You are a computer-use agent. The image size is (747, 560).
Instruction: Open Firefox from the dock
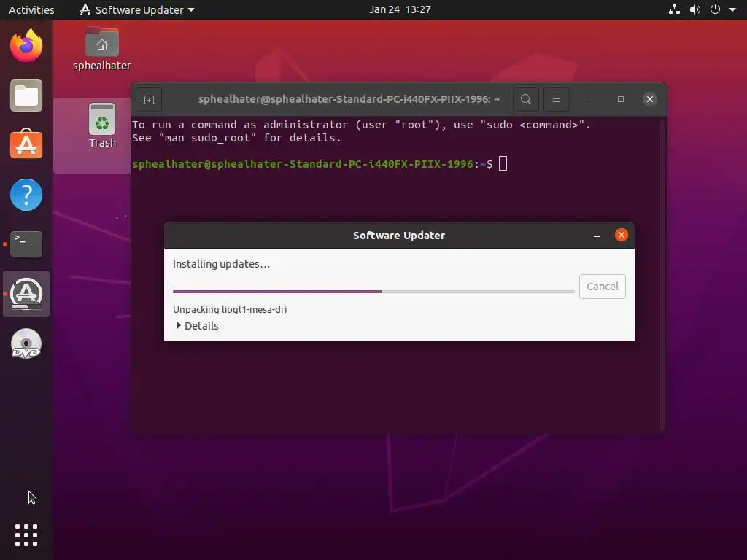pyautogui.click(x=26, y=46)
